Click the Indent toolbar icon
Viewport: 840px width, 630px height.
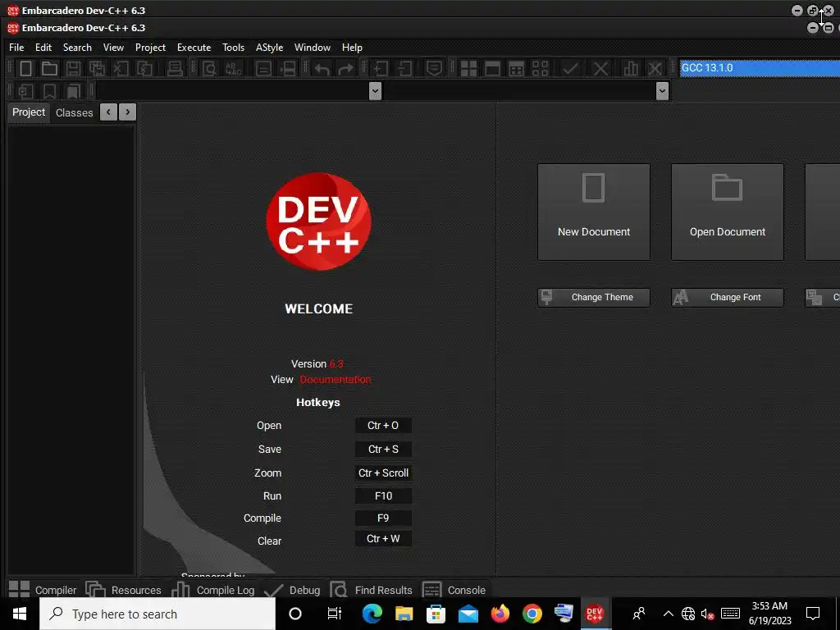(381, 69)
